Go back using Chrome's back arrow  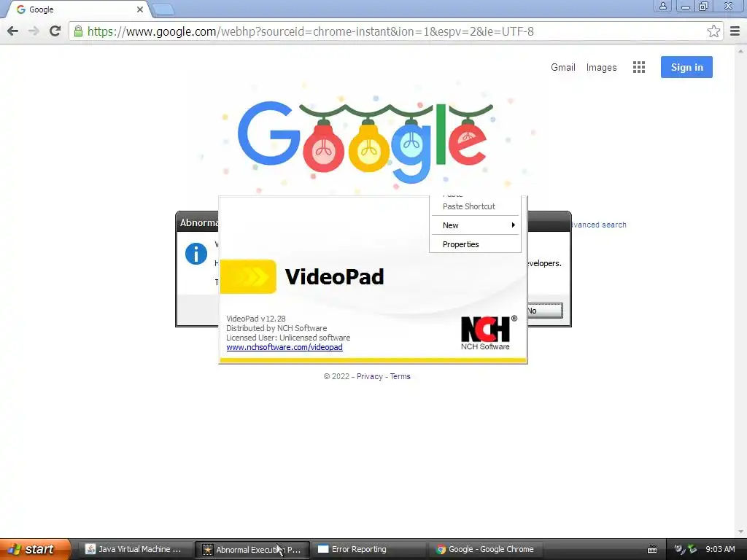click(x=13, y=31)
